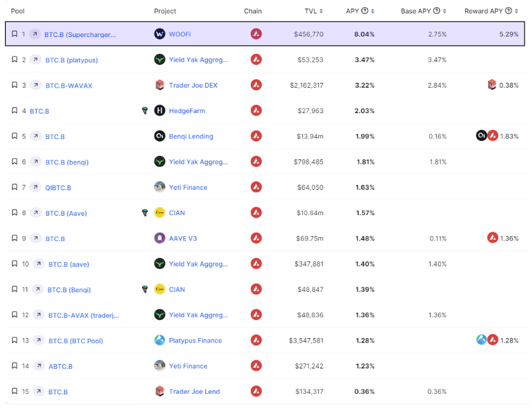532x408 pixels.
Task: Select the 5.29% reward APY value
Action: 509,34
